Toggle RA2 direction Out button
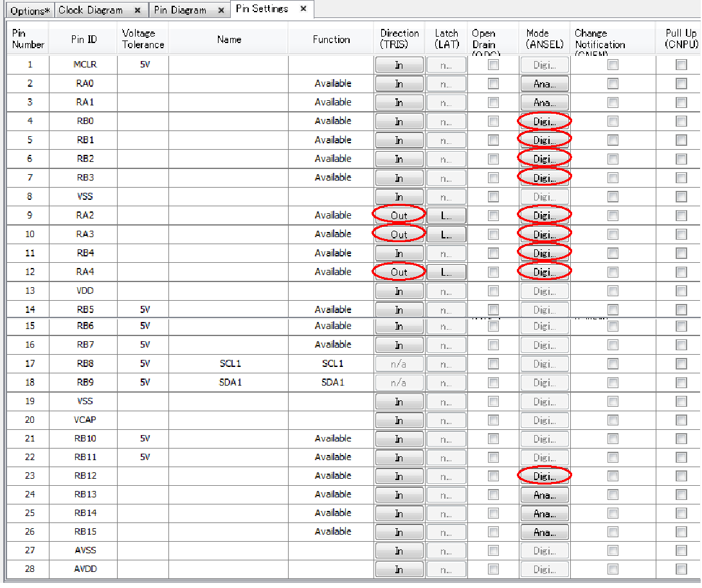Viewport: 702px width, 588px height. click(x=399, y=215)
